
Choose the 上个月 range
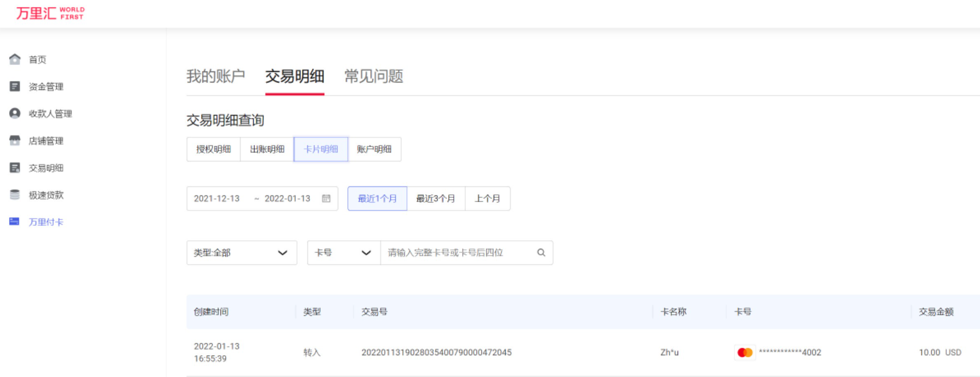(488, 198)
